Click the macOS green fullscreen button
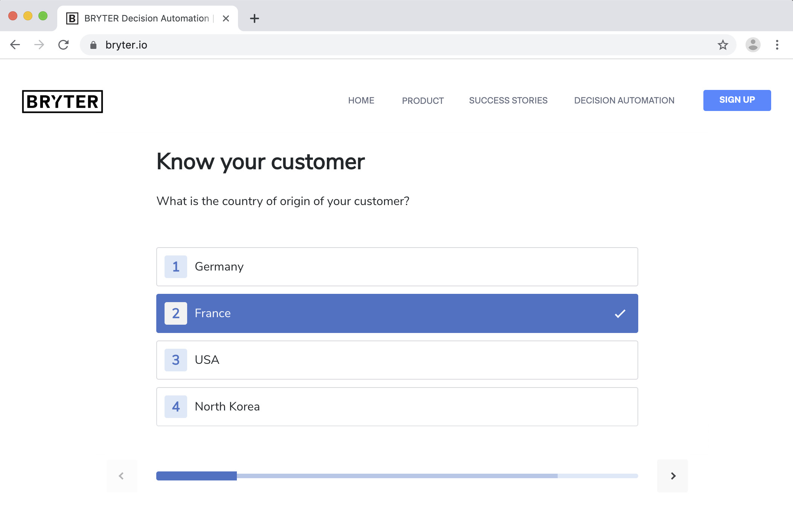 (43, 16)
